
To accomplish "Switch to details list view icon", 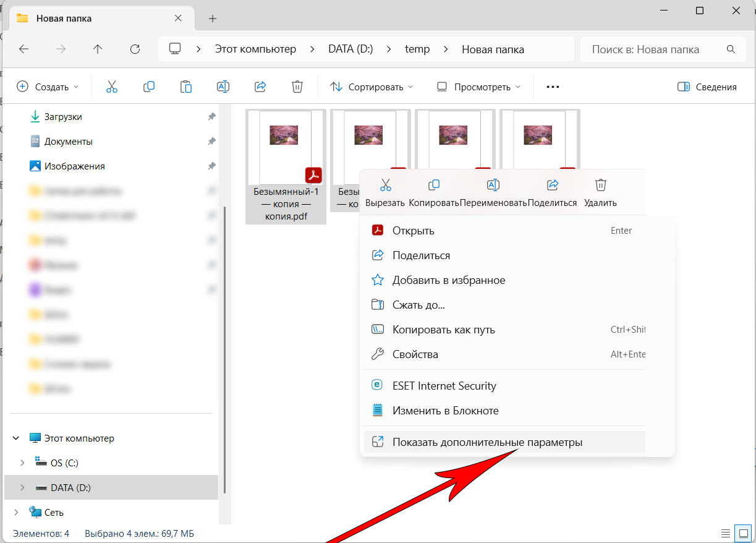I will pos(725,533).
